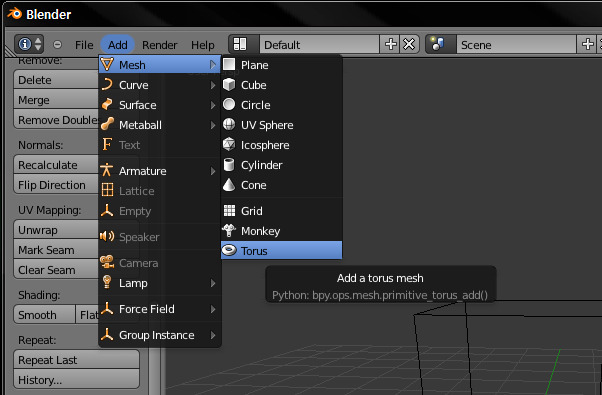Open the Add menu
Screen dimensions: 602x395
click(117, 45)
